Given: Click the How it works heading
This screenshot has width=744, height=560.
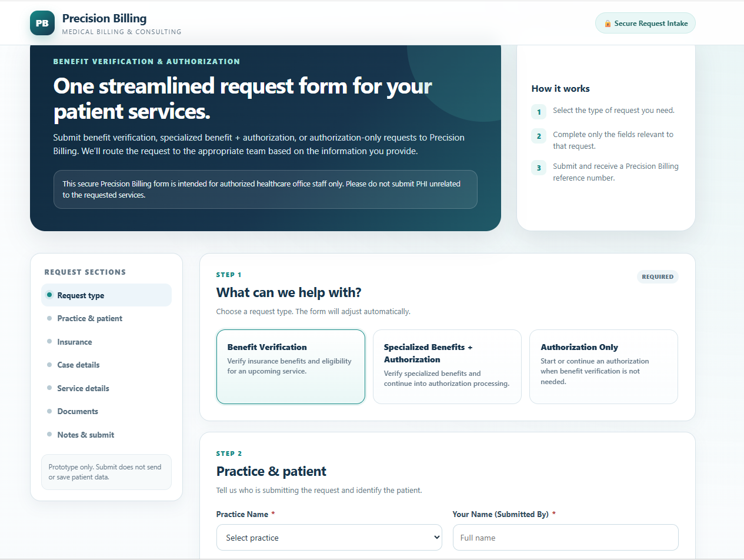Looking at the screenshot, I should (x=560, y=88).
